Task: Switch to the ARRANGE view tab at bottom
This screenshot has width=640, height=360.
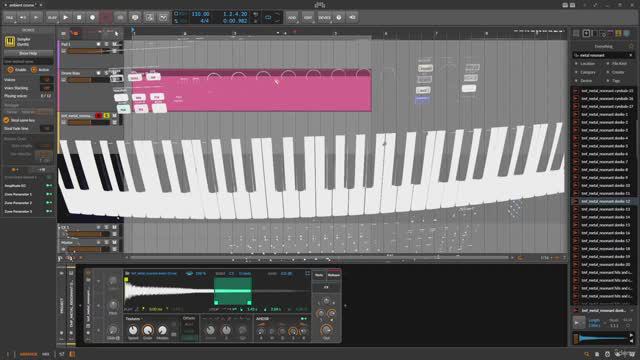Action: coord(29,354)
